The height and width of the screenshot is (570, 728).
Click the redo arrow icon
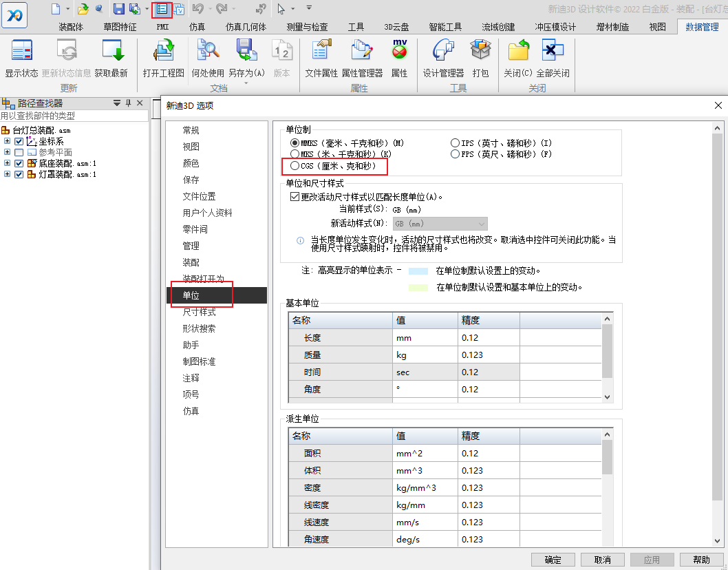tap(222, 9)
